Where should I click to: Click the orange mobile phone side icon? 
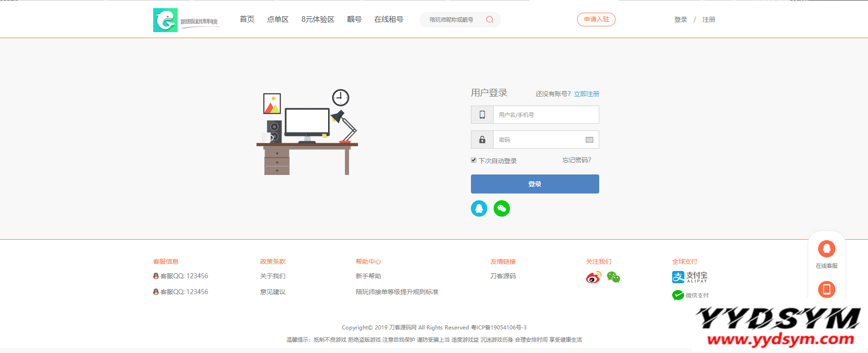point(827,289)
